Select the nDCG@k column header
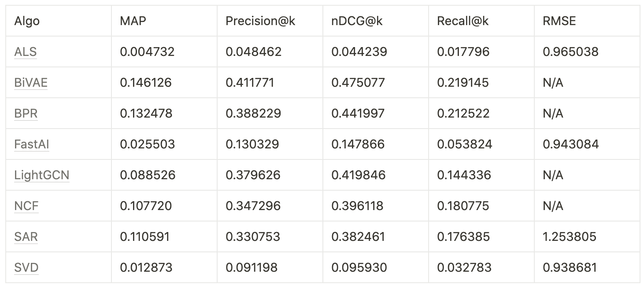644x288 pixels. point(357,21)
